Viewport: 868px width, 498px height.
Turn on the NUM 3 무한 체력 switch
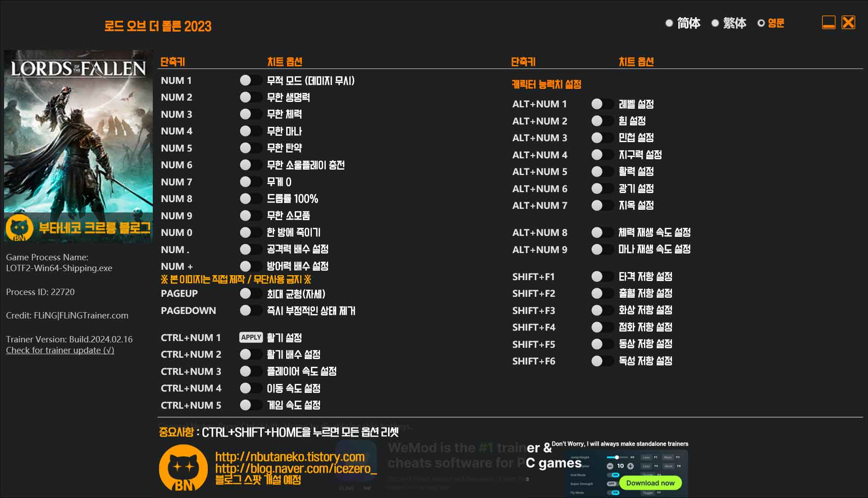point(251,114)
